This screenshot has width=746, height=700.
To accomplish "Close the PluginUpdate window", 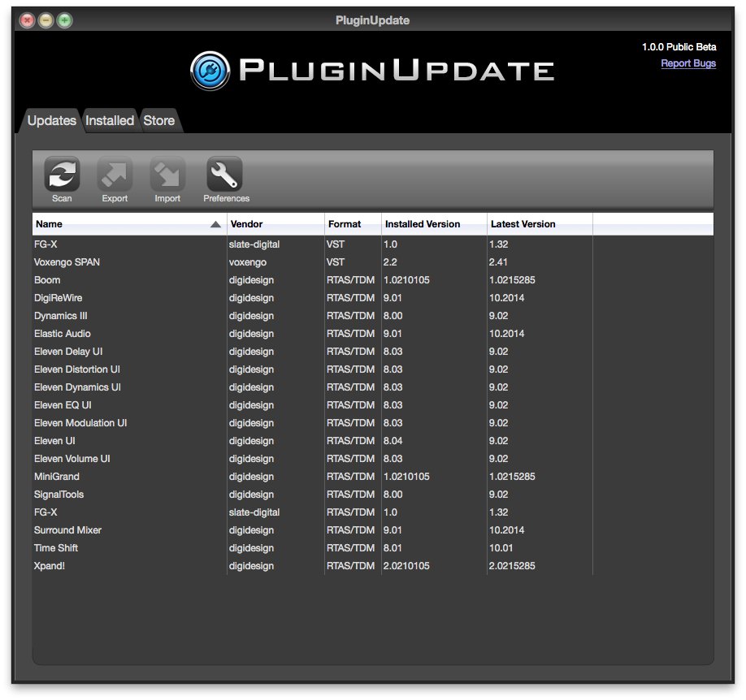I will pyautogui.click(x=27, y=20).
